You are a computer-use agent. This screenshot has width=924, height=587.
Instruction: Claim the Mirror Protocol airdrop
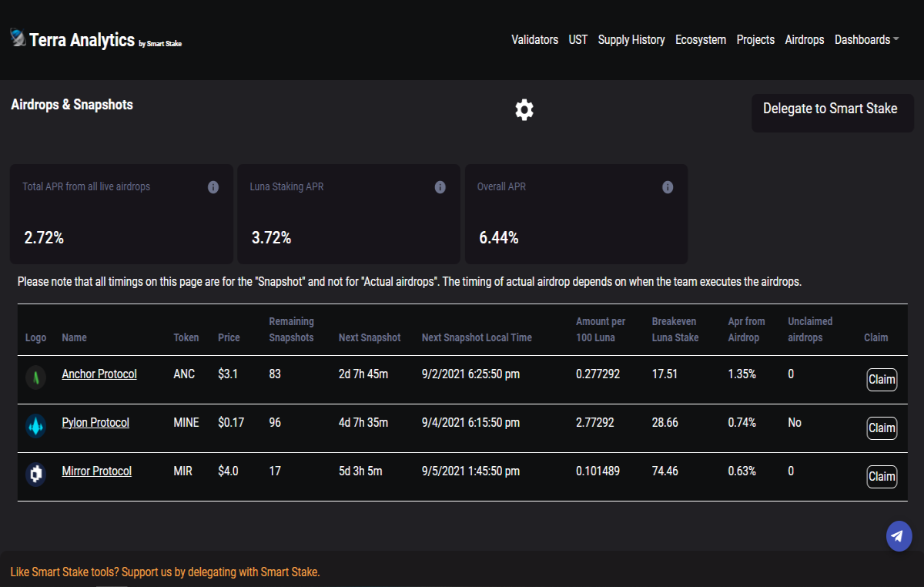882,477
